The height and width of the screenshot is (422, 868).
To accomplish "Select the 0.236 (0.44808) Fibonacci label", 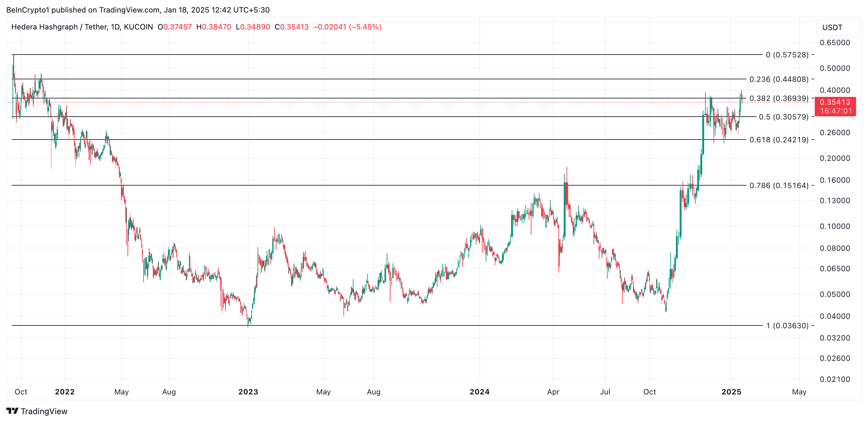I will 778,79.
